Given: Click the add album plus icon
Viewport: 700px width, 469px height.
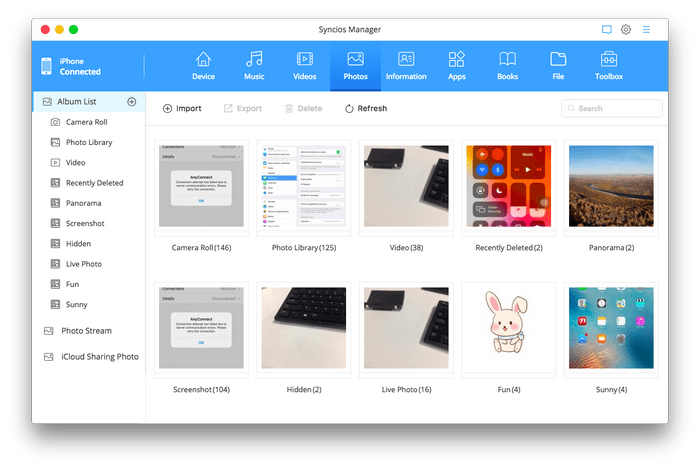Looking at the screenshot, I should point(131,101).
